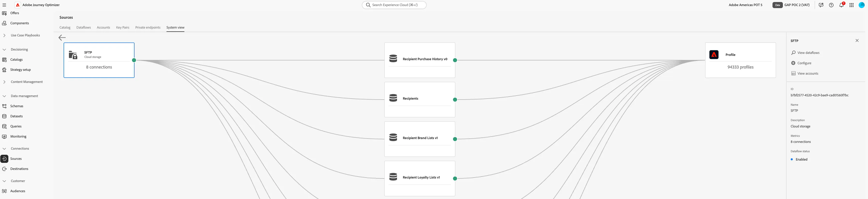Viewport: 868px width, 199px height.
Task: Collapse the Connections section
Action: tap(4, 149)
